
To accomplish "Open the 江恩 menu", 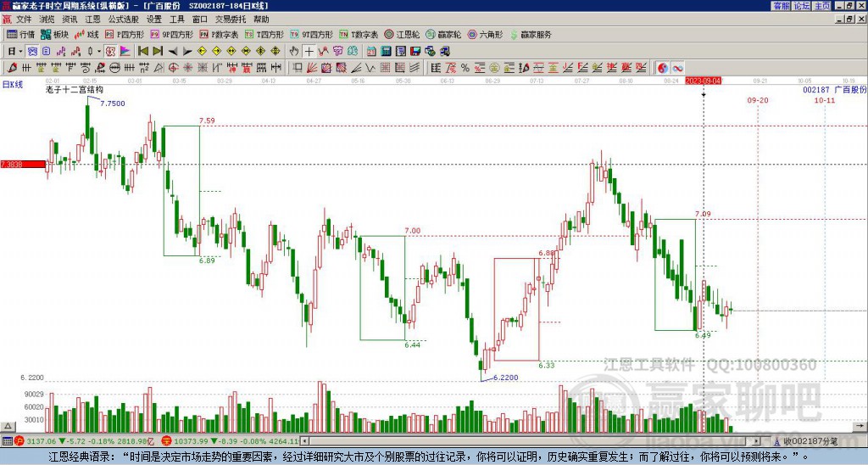I will coord(92,20).
